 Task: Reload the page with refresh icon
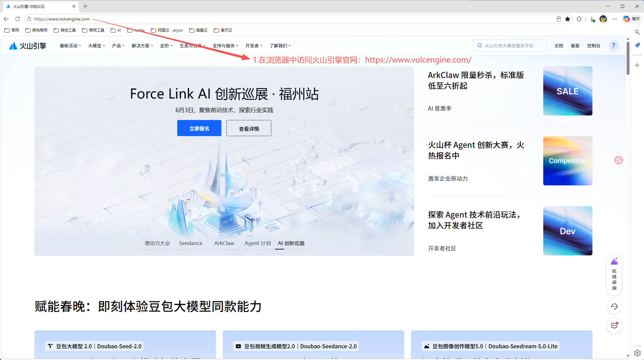pyautogui.click(x=18, y=19)
